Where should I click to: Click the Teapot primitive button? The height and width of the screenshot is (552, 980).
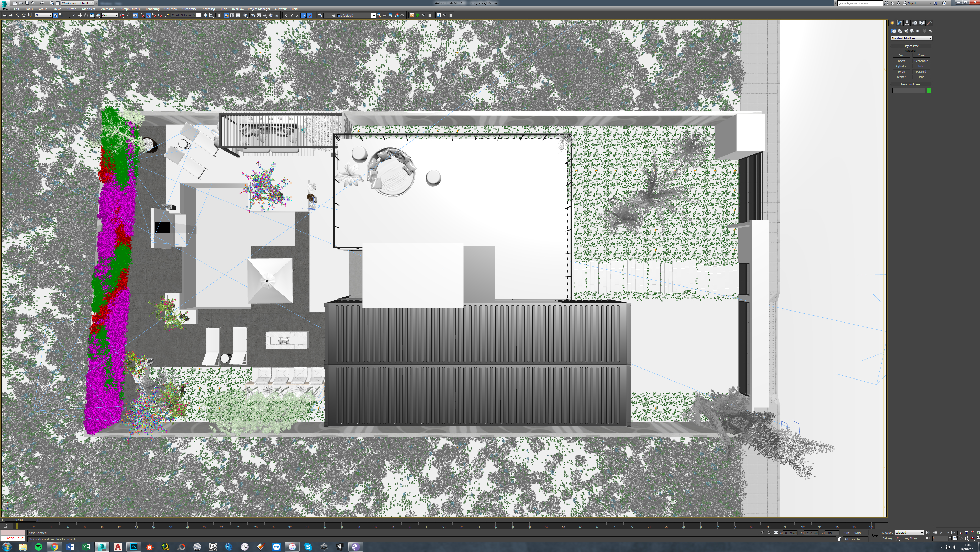tap(901, 77)
